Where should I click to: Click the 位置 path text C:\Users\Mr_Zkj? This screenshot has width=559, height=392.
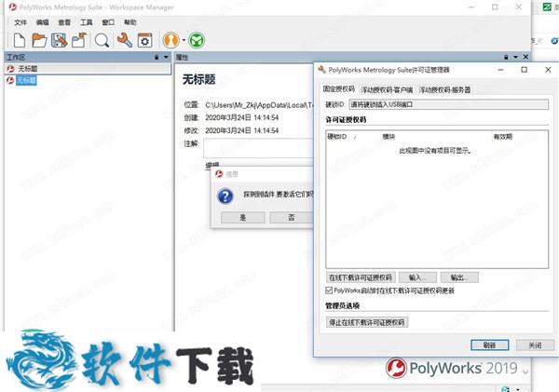click(x=259, y=105)
